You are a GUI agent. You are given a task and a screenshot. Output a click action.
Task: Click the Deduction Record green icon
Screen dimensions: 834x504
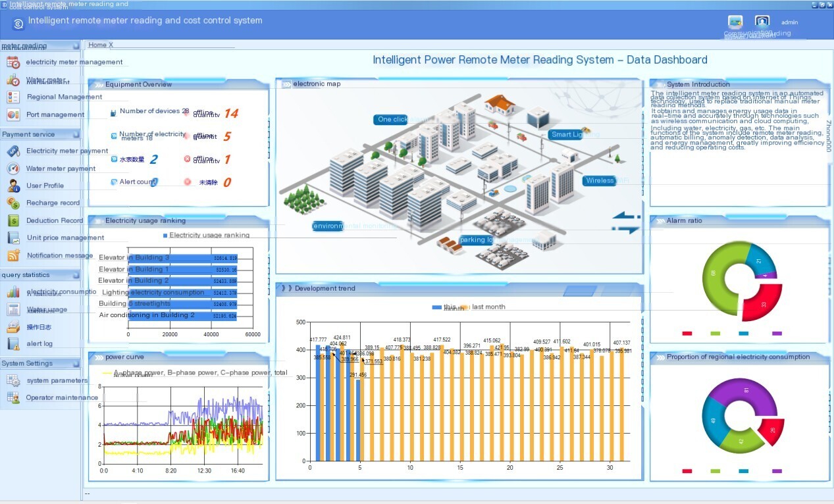click(13, 220)
